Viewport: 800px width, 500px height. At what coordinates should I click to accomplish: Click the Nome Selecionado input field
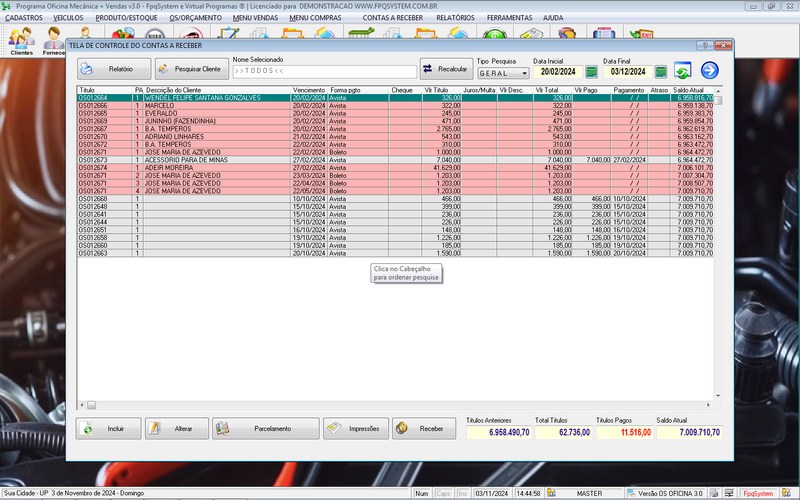click(x=324, y=71)
